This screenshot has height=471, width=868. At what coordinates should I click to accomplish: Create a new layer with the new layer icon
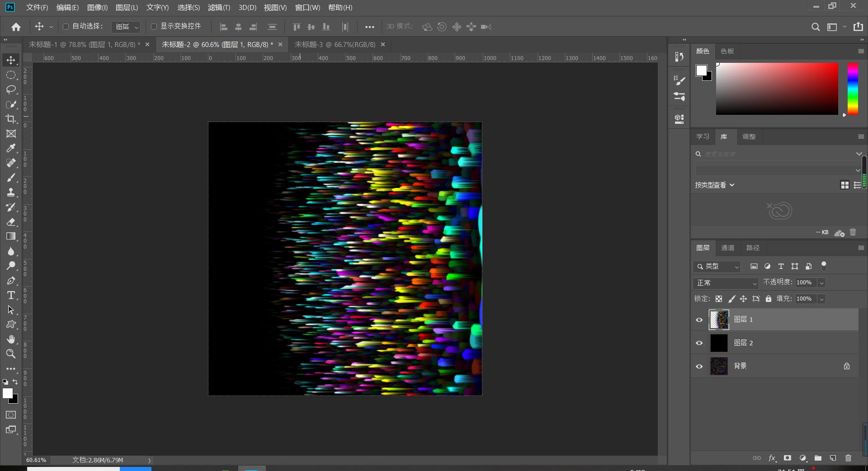(833, 458)
